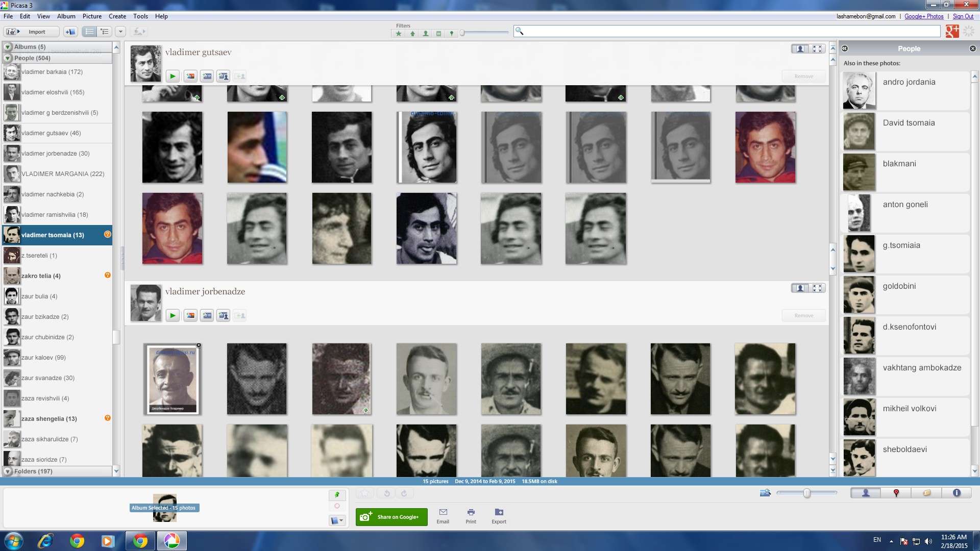Filter by starred photos
Screen dimensions: 980x551
coord(399,34)
